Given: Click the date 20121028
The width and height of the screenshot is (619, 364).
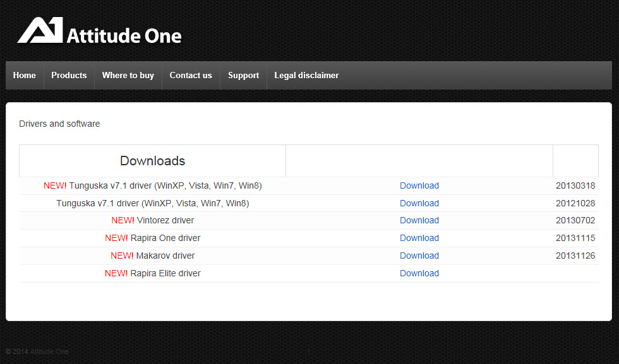Looking at the screenshot, I should [575, 204].
